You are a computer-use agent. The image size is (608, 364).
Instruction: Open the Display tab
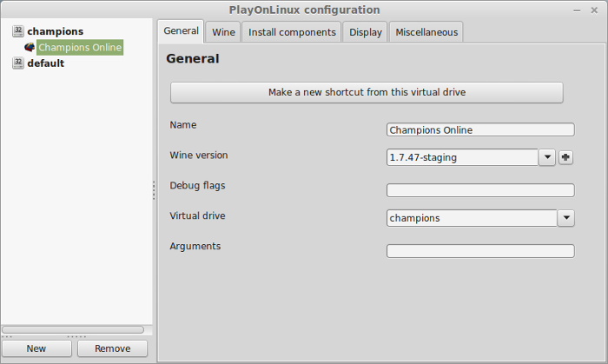(366, 32)
